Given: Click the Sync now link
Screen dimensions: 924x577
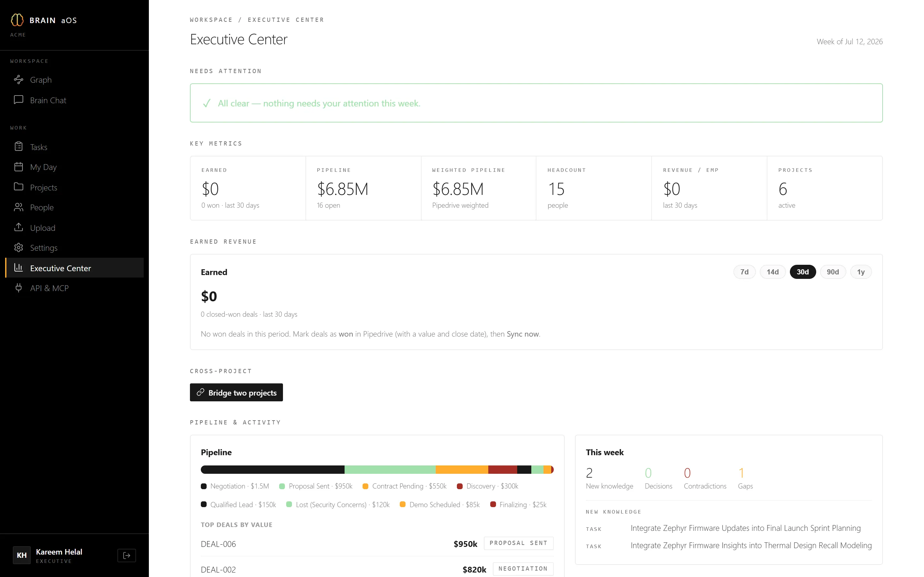Looking at the screenshot, I should click(523, 334).
